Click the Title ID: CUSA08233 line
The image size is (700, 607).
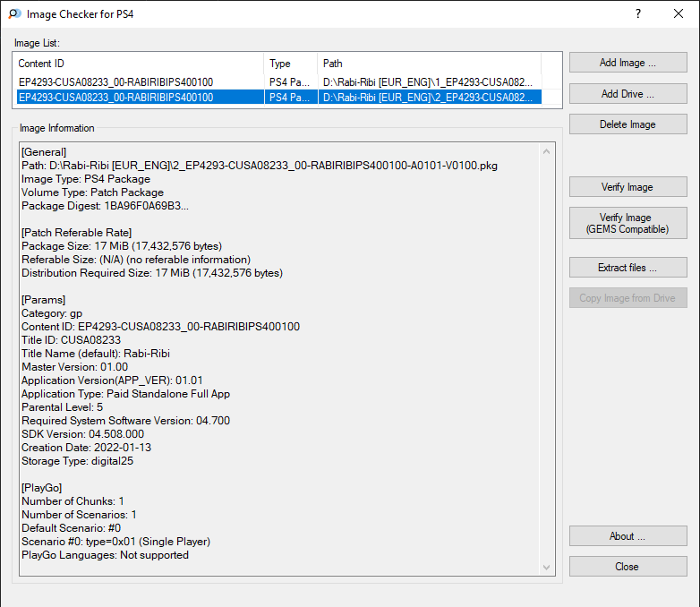tap(71, 340)
